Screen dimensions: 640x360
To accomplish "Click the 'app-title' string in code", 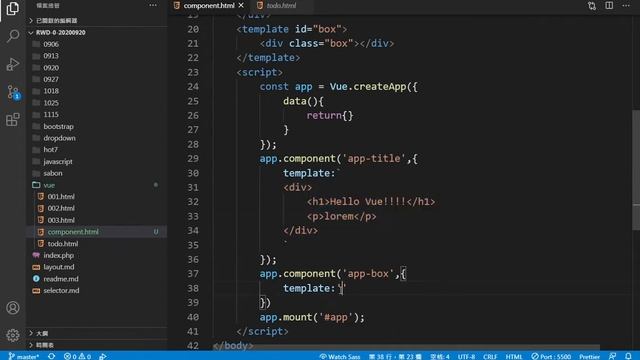I will (374, 158).
